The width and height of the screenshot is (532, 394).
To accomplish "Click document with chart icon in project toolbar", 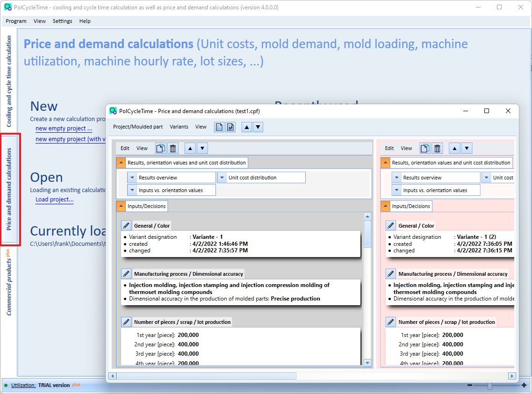I will click(x=230, y=127).
